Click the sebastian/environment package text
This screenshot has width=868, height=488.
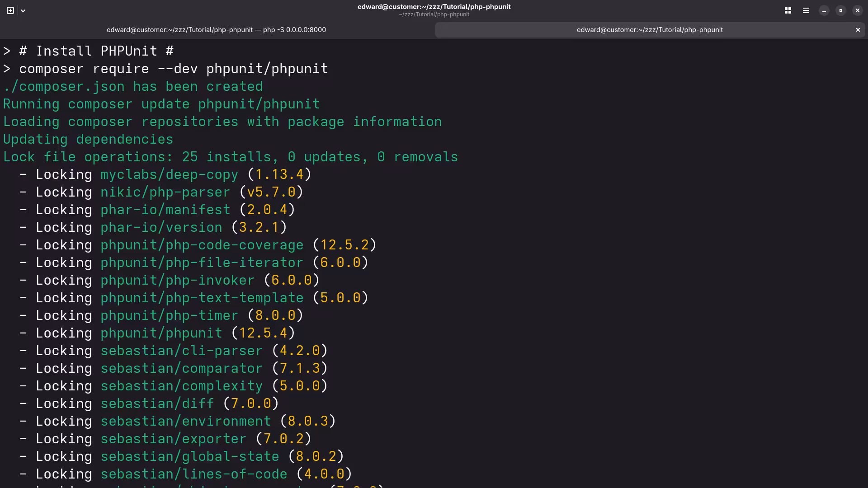tap(186, 421)
